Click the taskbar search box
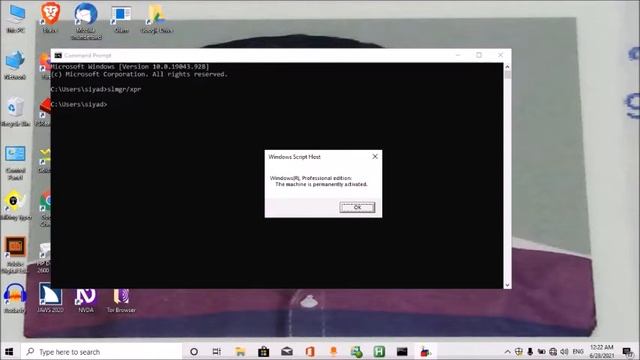 (x=100, y=351)
